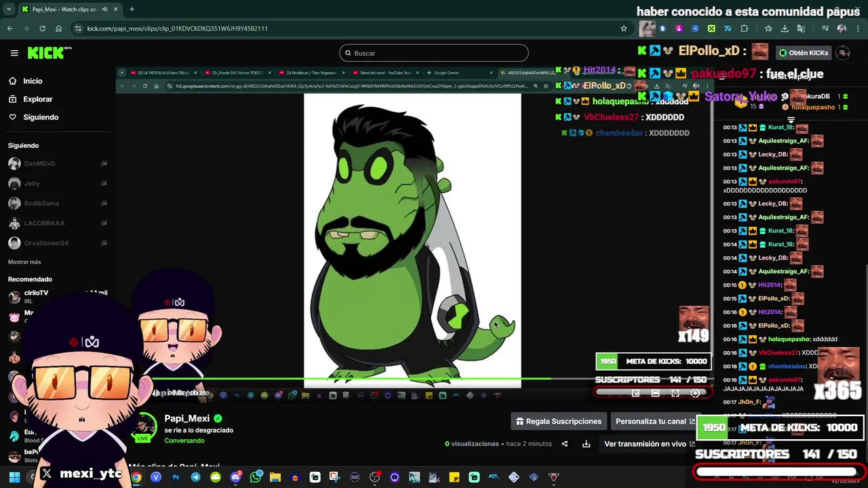868x488 pixels.
Task: Expand list with Mostrar más
Action: 24,262
